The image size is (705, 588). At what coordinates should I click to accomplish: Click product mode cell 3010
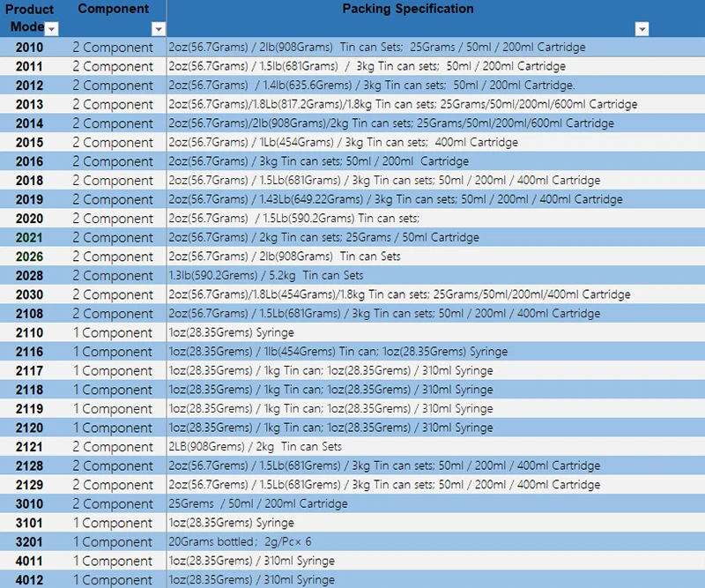pos(30,503)
